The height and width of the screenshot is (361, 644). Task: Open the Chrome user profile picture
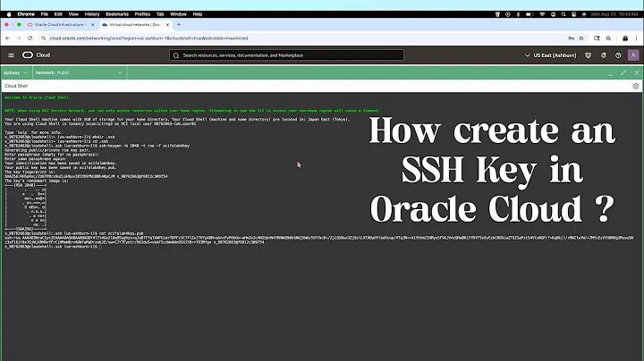point(625,38)
